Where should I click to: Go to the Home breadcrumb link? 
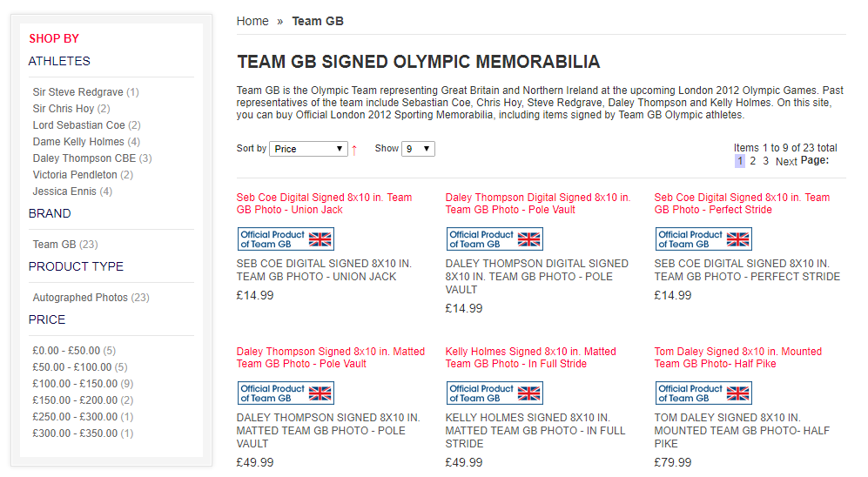click(252, 21)
